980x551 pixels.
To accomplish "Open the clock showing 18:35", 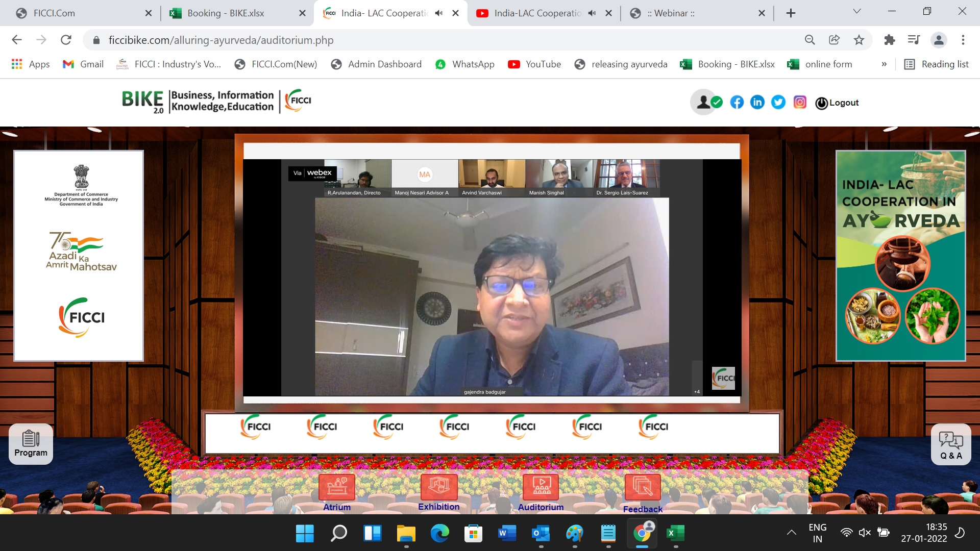I will (x=924, y=533).
